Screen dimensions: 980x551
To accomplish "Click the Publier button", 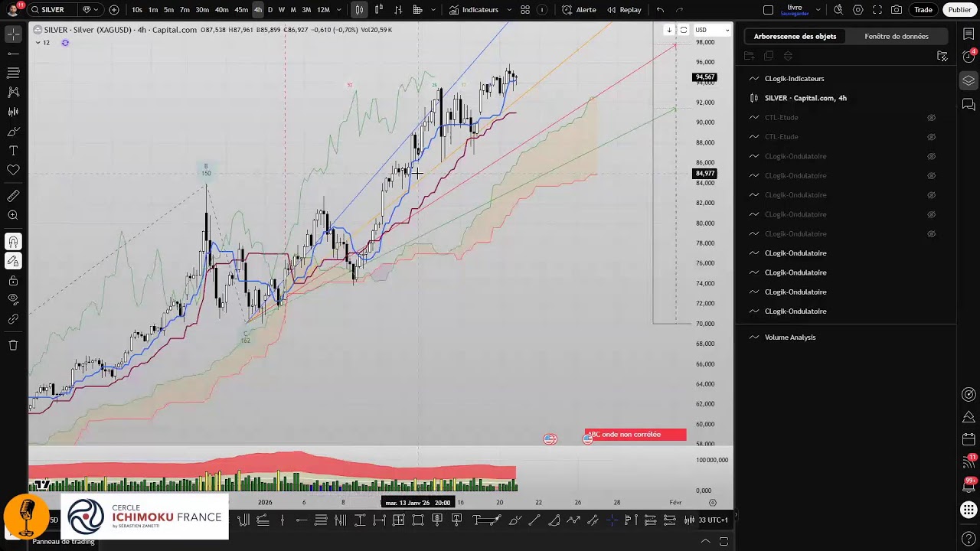I will [x=959, y=10].
